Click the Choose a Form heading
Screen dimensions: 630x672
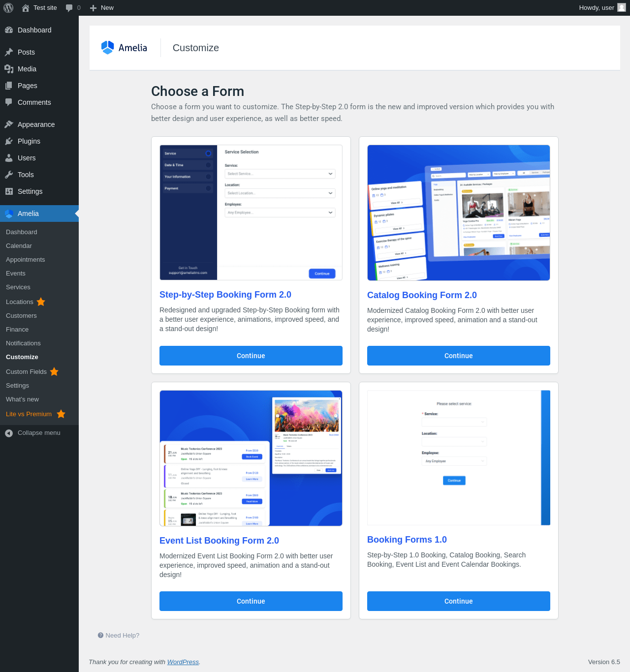point(197,92)
